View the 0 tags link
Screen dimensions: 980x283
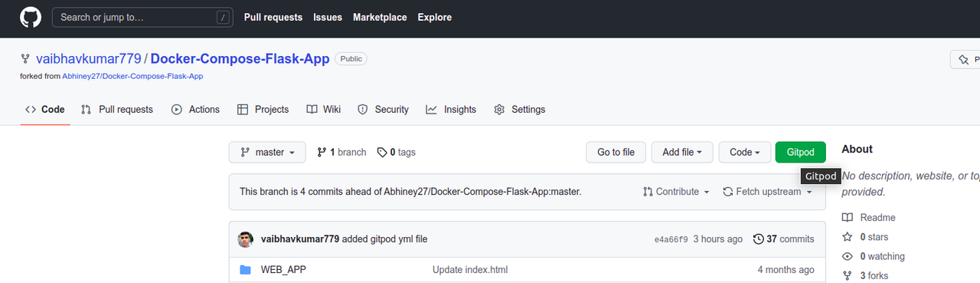click(x=397, y=153)
